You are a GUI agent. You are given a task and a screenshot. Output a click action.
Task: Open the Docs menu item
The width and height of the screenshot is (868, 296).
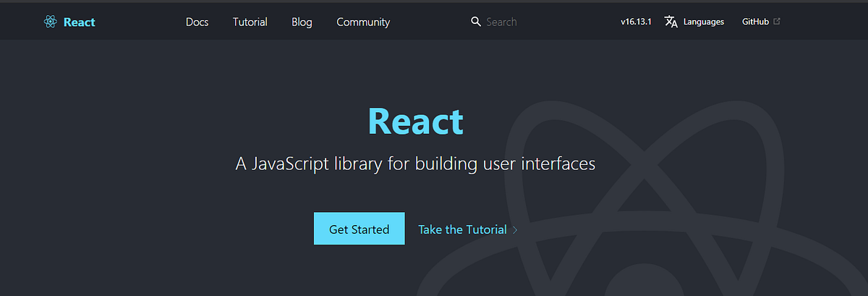pos(197,22)
